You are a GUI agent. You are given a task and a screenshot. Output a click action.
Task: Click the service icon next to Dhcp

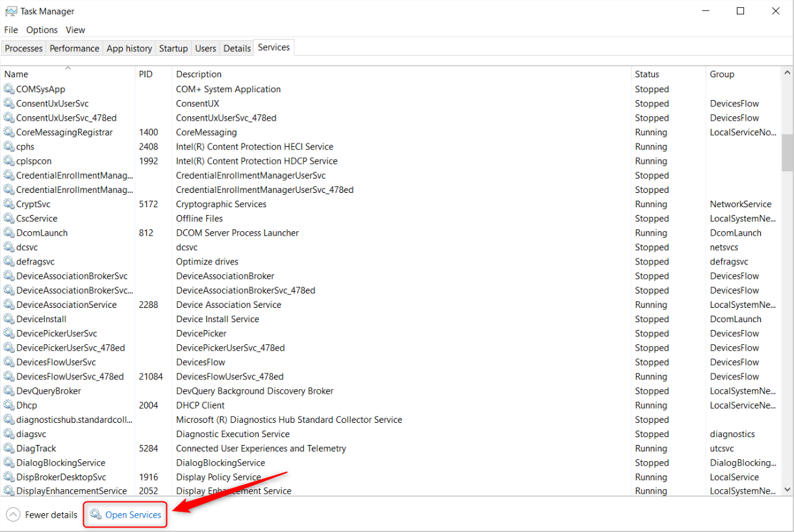(x=9, y=405)
